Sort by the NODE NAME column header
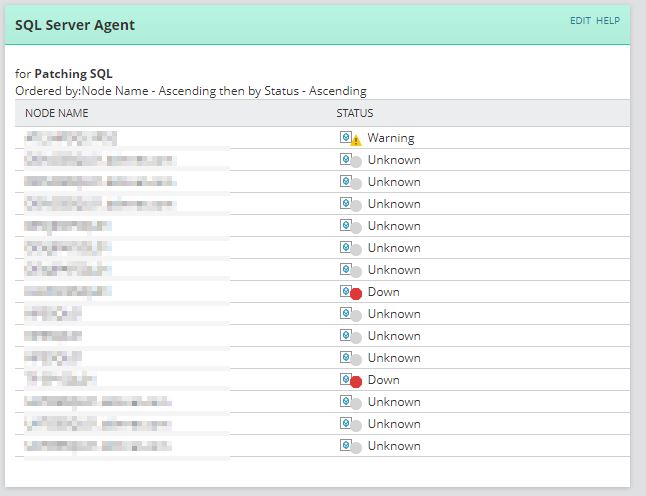Image resolution: width=646 pixels, height=496 pixels. point(56,113)
